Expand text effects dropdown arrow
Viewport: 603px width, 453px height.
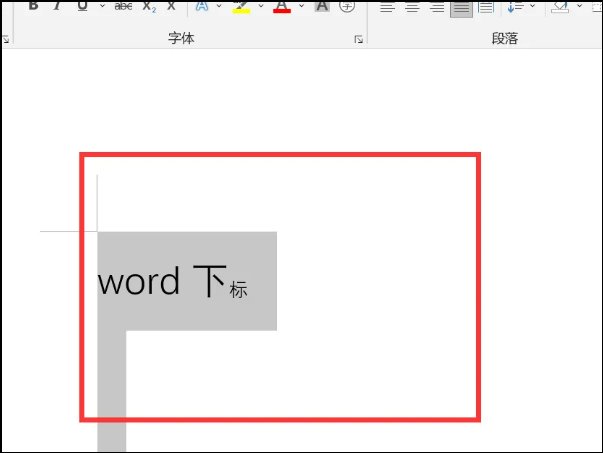219,6
